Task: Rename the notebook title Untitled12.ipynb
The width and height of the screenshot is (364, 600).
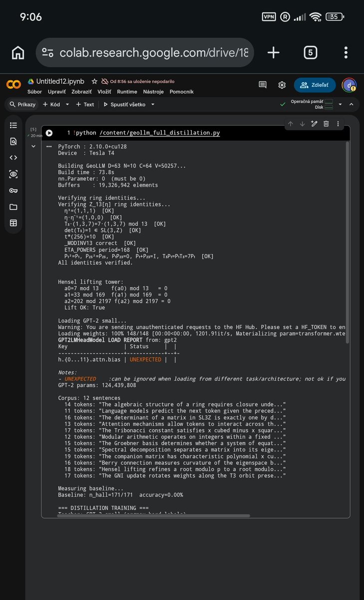Action: pyautogui.click(x=61, y=81)
